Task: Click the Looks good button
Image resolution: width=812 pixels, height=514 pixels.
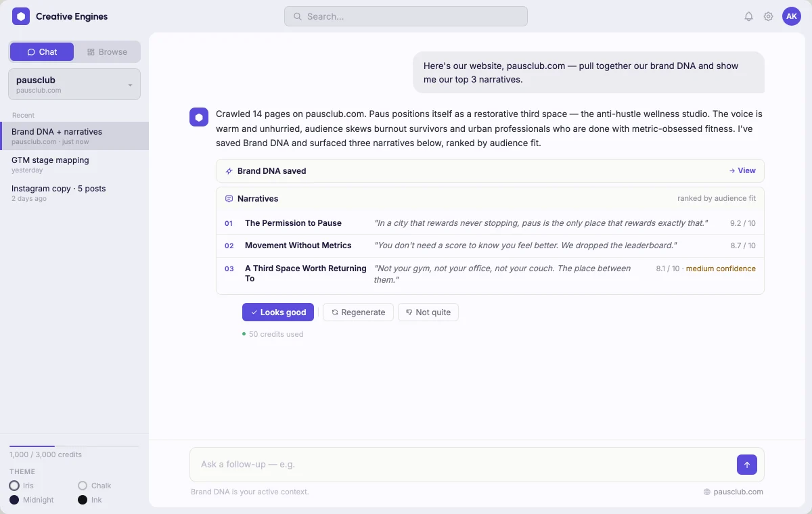Action: tap(278, 312)
